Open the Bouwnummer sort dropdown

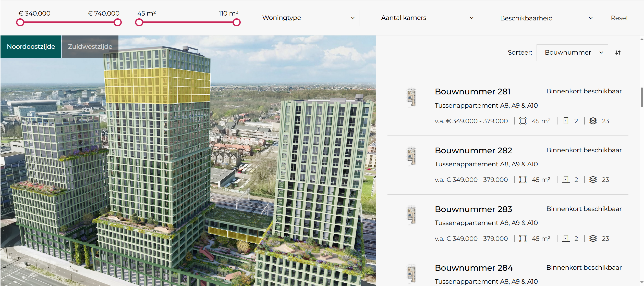572,53
